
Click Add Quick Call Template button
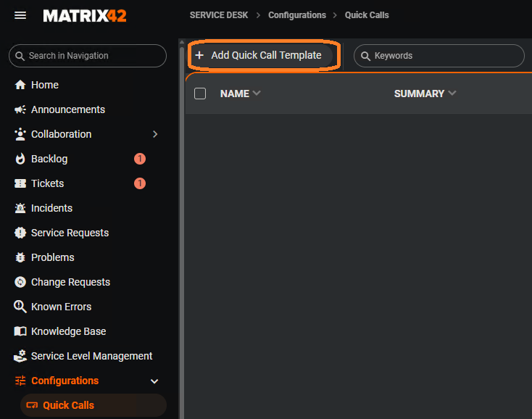coord(265,55)
